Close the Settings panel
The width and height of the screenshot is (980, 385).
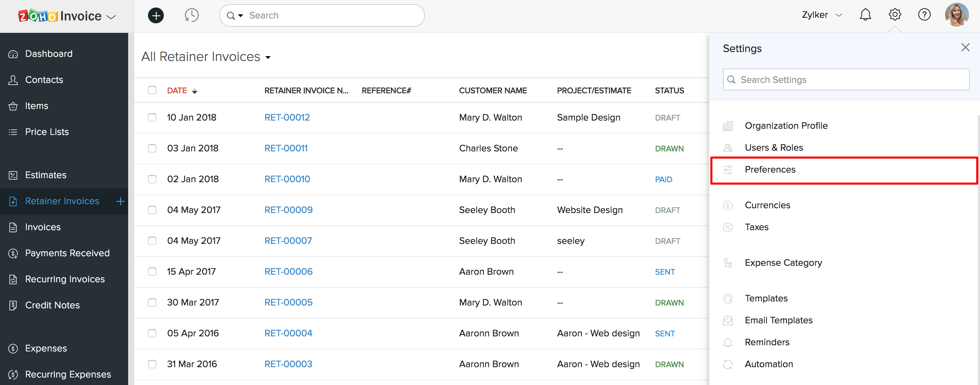coord(965,48)
